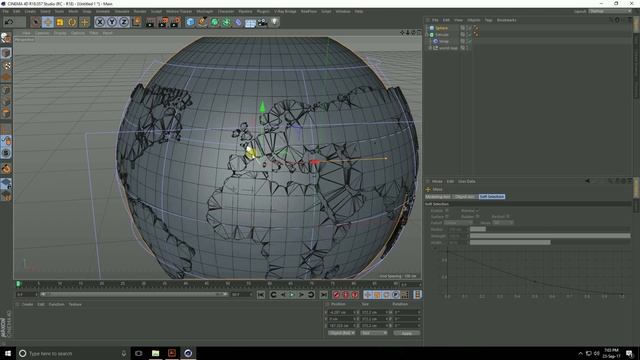
Task: Open the spline Pen tool
Action: coord(202,22)
